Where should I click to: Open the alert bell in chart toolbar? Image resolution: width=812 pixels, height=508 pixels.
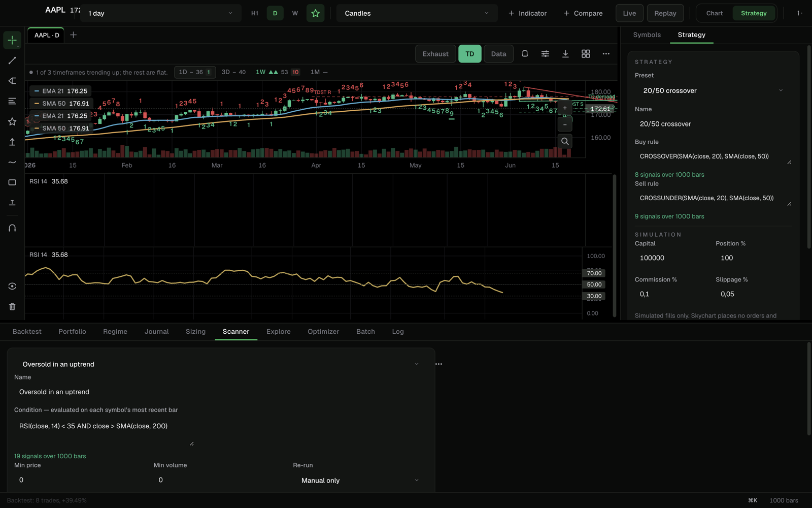coord(525,53)
